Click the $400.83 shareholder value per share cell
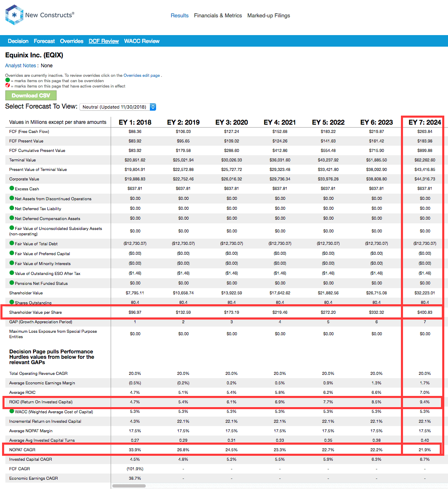The image size is (448, 495). [425, 312]
